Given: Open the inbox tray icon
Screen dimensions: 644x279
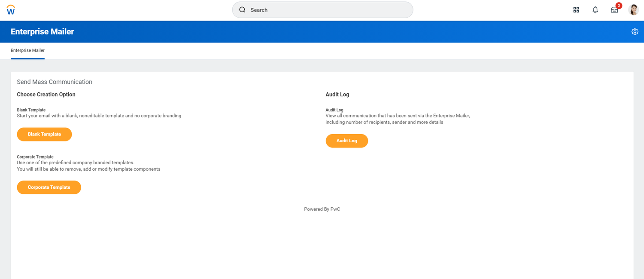Looking at the screenshot, I should [x=614, y=10].
